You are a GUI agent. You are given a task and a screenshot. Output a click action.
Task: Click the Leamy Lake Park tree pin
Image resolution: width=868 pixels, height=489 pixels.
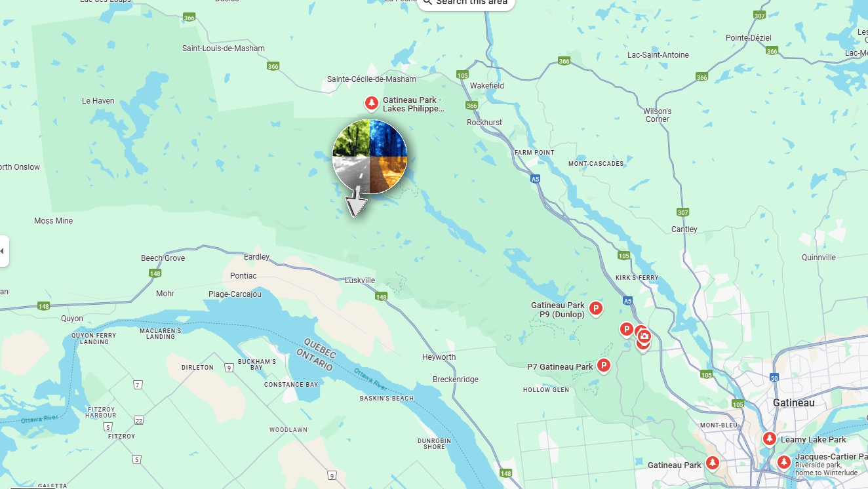[x=770, y=439]
